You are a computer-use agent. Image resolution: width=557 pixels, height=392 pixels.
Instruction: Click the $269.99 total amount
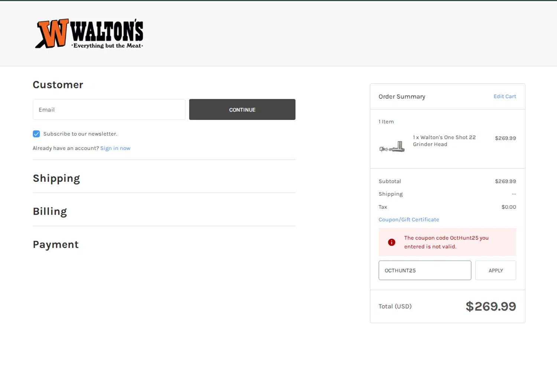click(491, 306)
